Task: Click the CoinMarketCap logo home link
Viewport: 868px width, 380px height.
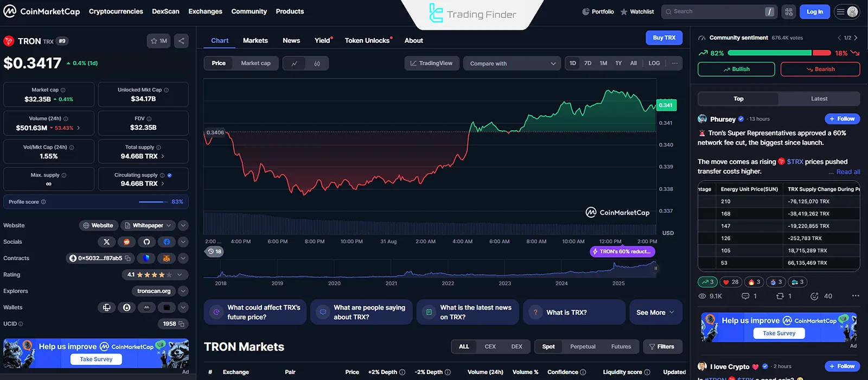Action: pyautogui.click(x=42, y=11)
